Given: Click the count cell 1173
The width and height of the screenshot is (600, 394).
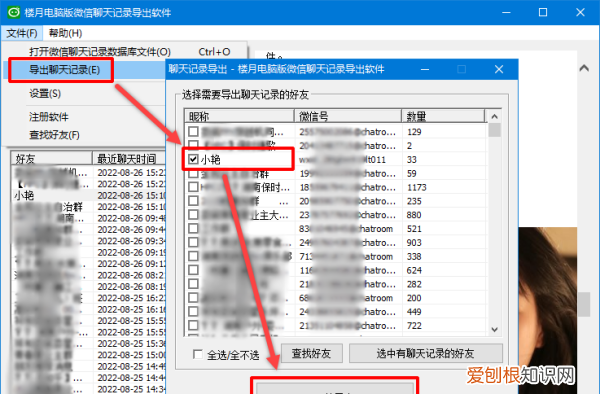Looking at the screenshot, I should [417, 187].
